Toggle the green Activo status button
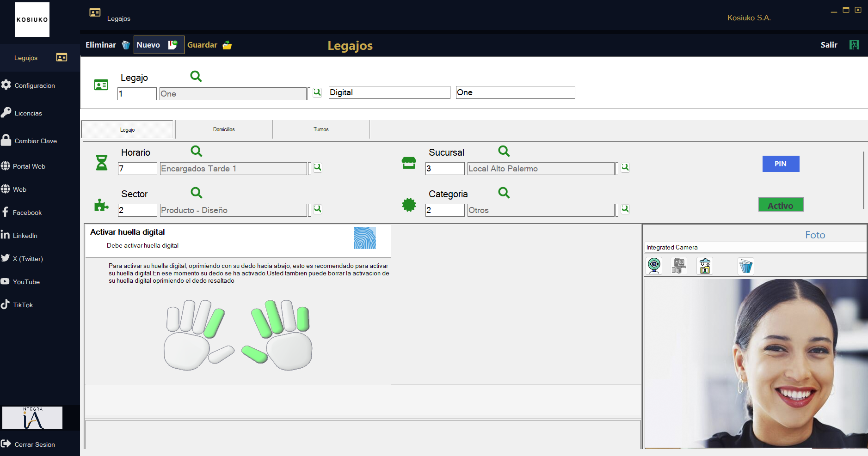 tap(781, 205)
